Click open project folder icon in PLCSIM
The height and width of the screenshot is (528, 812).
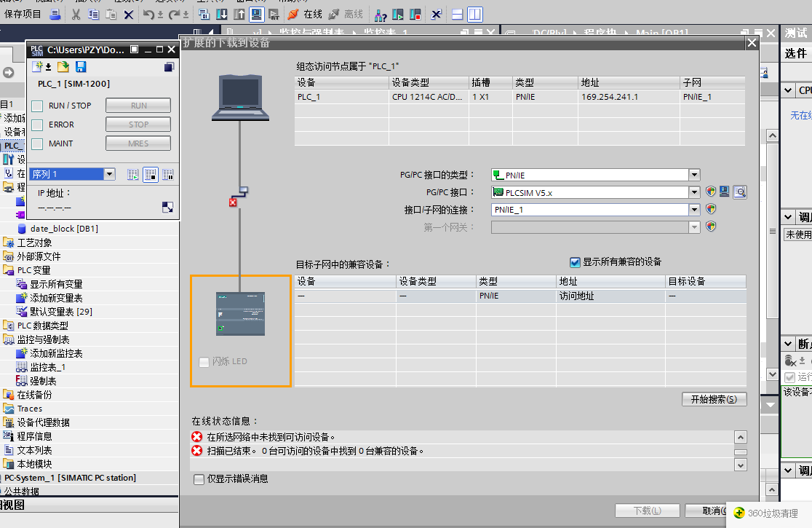(63, 67)
